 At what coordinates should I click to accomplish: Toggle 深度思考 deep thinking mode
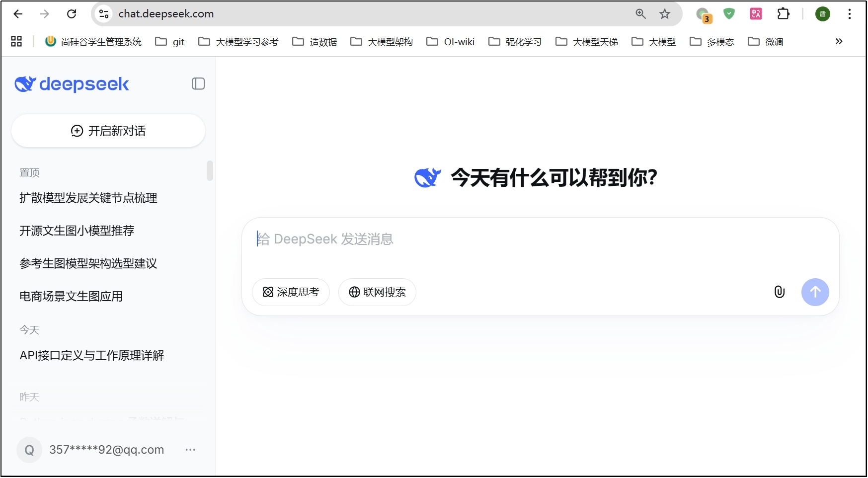pos(291,292)
